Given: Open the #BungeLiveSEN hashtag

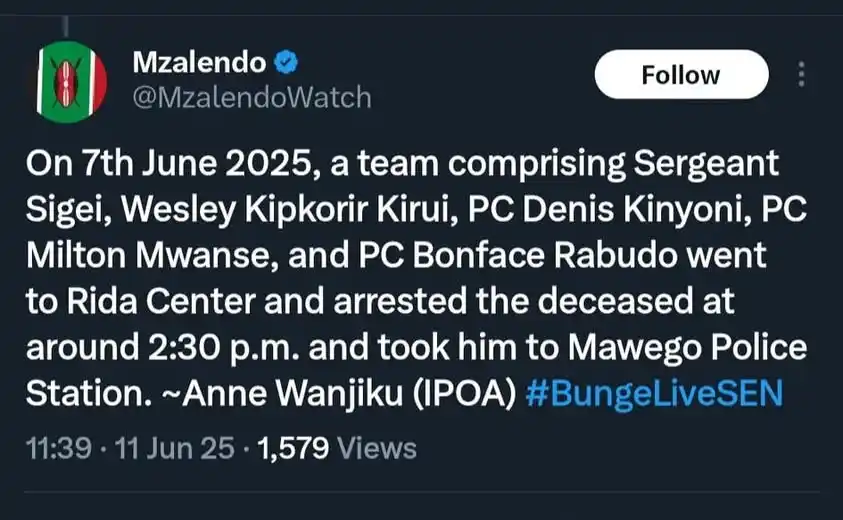Looking at the screenshot, I should coord(654,394).
